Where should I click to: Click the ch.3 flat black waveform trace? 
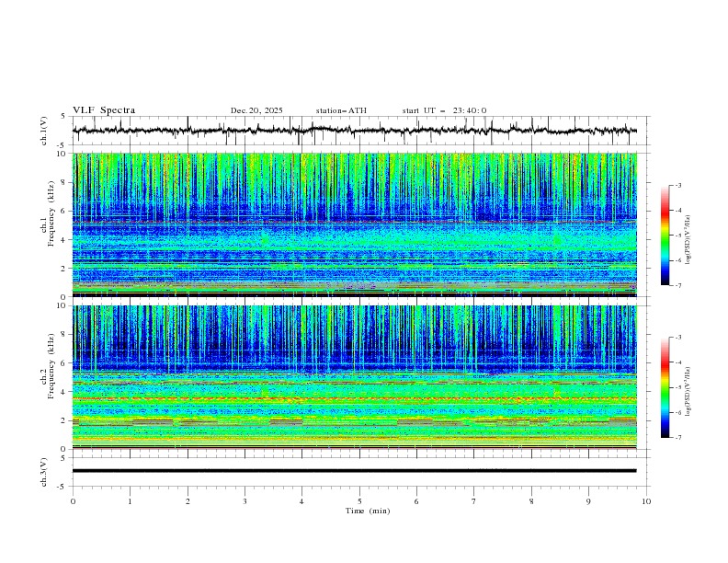(x=355, y=471)
